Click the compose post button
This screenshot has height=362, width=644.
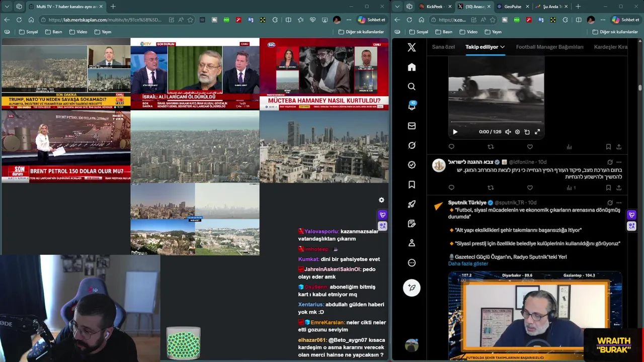[x=412, y=288]
